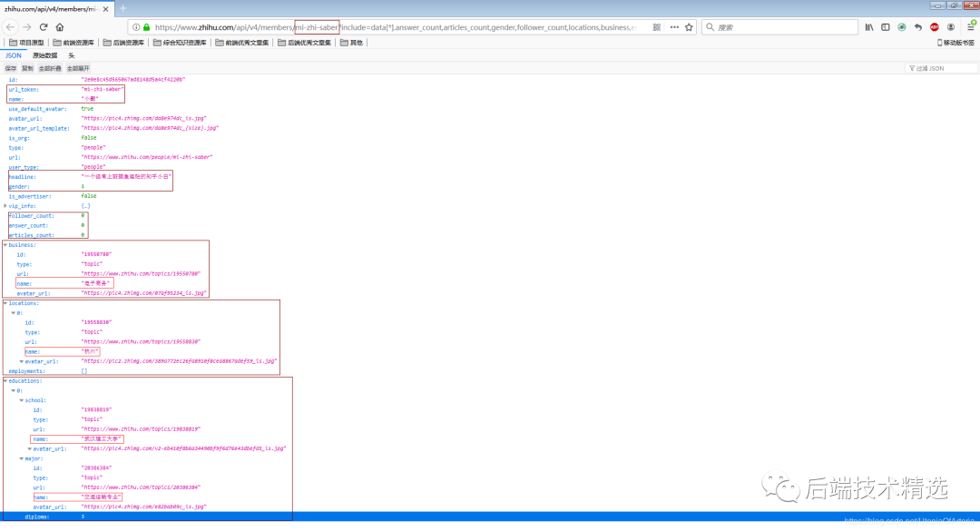Open the Library icon in toolbar

(869, 27)
